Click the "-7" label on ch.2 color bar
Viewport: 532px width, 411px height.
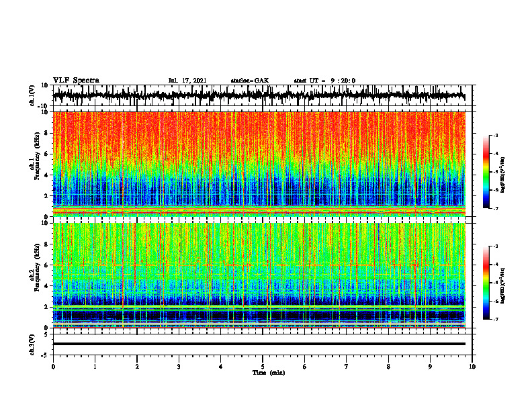pyautogui.click(x=496, y=320)
